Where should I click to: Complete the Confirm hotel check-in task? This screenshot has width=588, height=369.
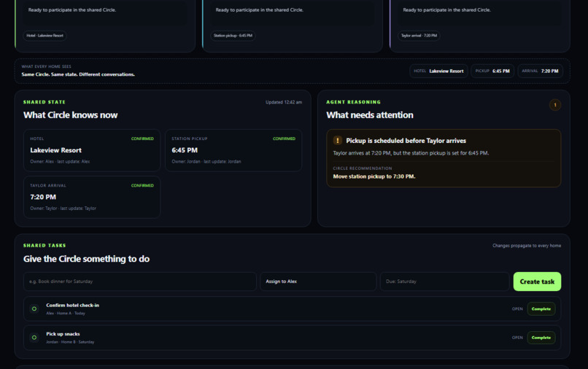pos(541,308)
